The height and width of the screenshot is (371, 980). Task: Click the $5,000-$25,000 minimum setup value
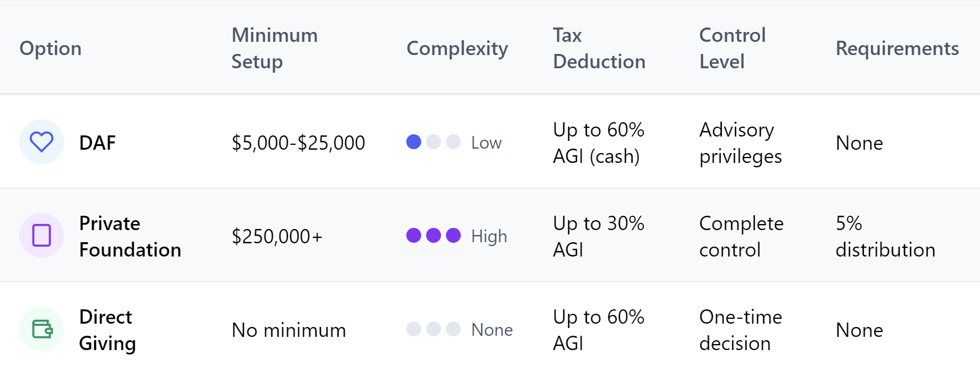pos(298,143)
